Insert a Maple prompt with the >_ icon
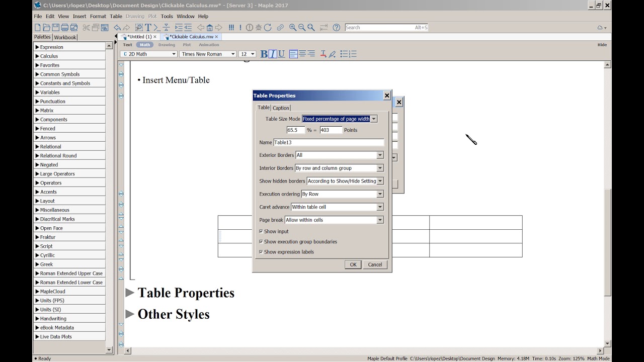This screenshot has width=644, height=362. click(157, 28)
